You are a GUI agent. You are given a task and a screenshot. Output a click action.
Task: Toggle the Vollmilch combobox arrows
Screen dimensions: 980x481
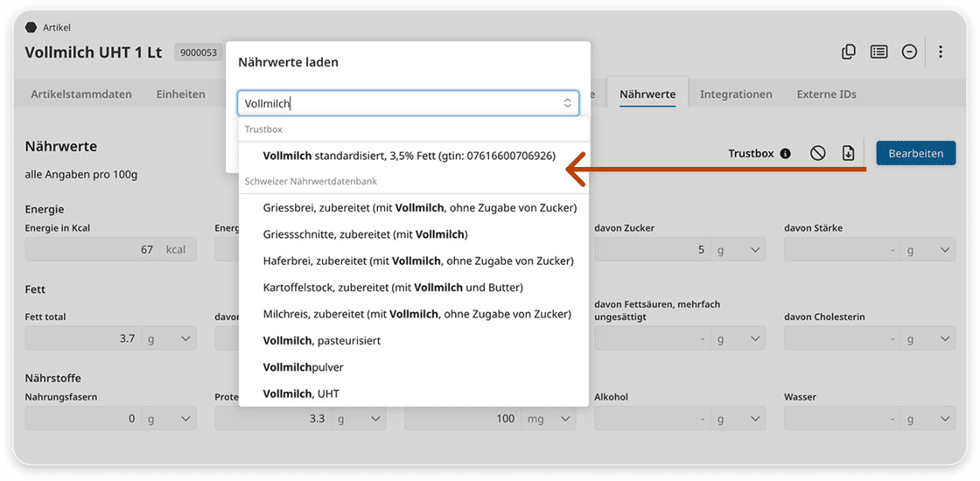coord(567,103)
